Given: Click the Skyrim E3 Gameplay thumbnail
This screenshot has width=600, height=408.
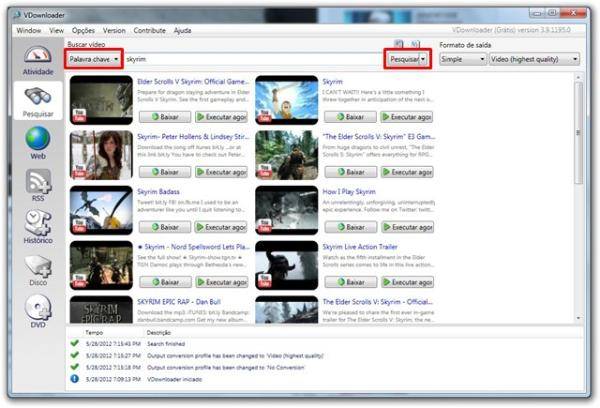Looking at the screenshot, I should click(x=287, y=155).
